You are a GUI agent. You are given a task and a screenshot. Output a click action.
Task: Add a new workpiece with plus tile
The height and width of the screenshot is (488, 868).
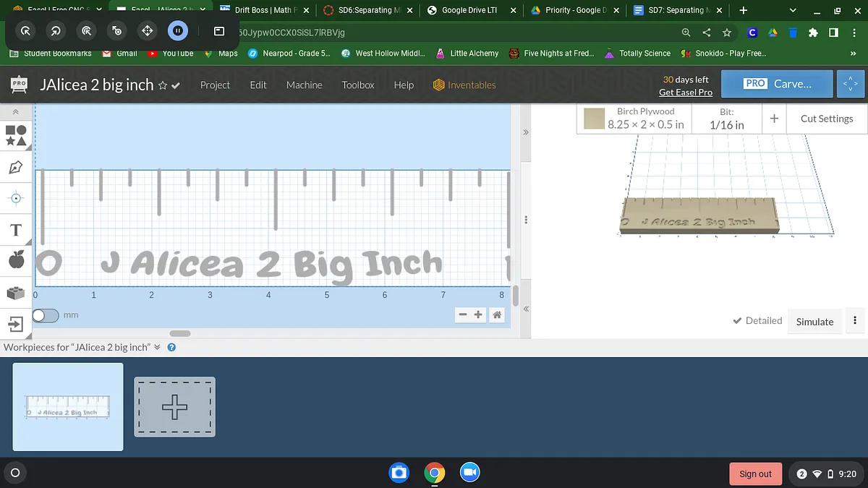point(174,407)
